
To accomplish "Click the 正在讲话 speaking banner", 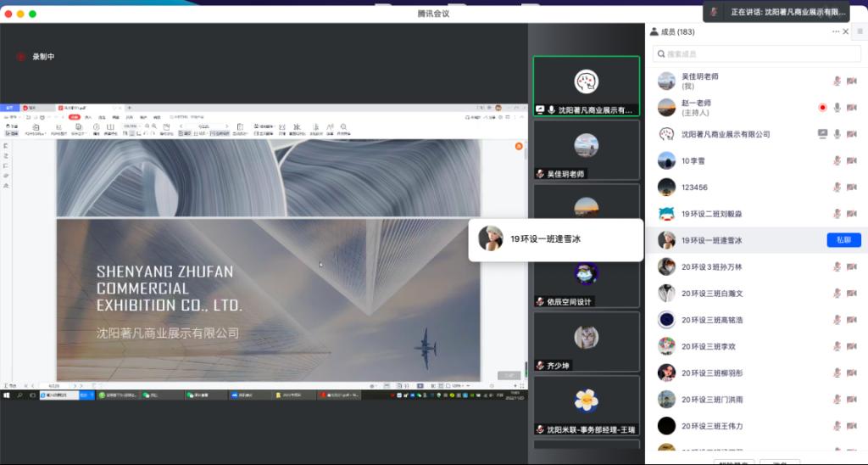I will click(776, 12).
